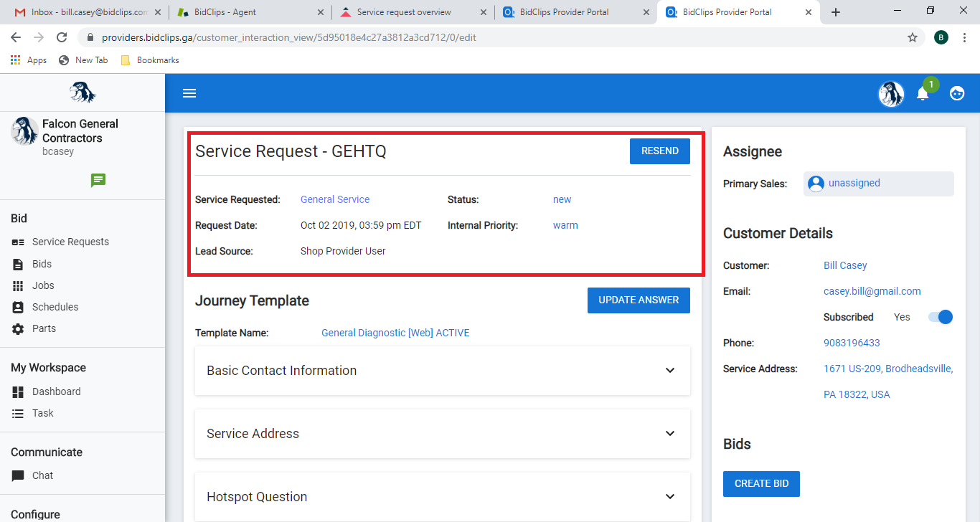980x522 pixels.
Task: Close the Service request overview tab
Action: coord(483,12)
